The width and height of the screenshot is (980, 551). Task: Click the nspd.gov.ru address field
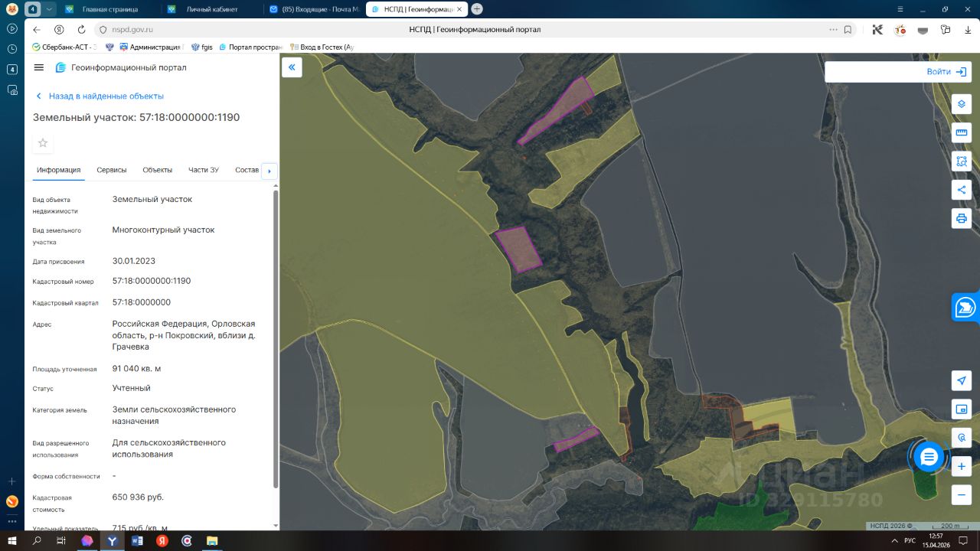click(x=132, y=30)
